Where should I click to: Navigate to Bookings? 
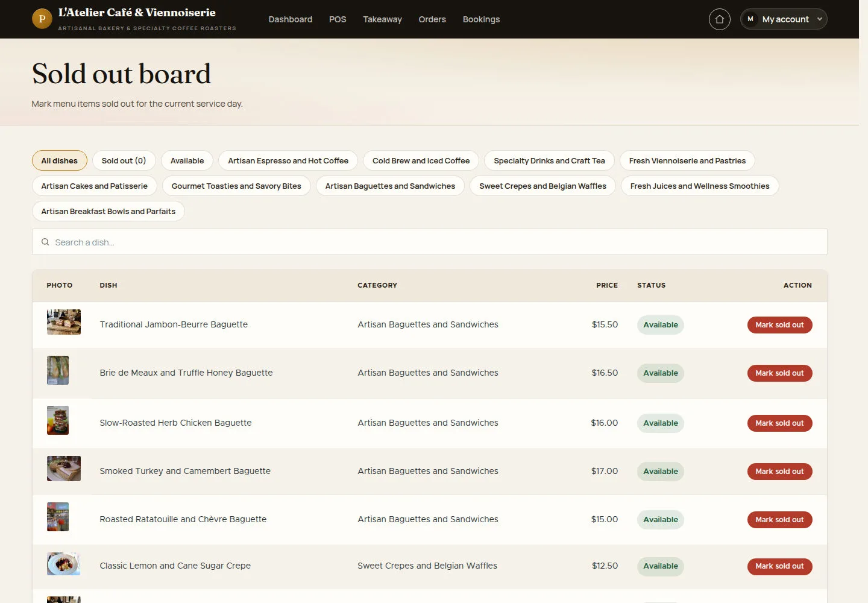click(x=481, y=19)
